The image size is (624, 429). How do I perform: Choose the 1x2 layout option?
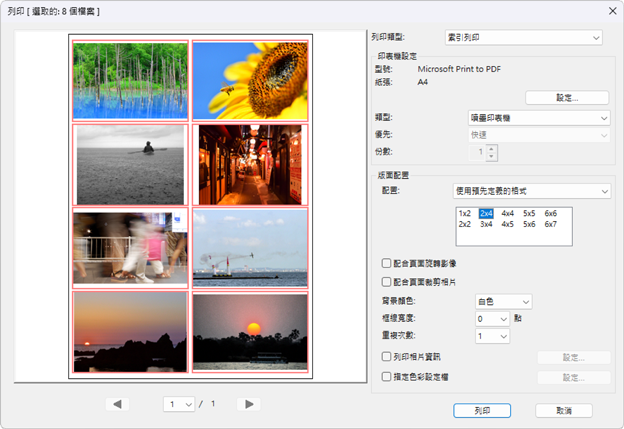pos(465,213)
